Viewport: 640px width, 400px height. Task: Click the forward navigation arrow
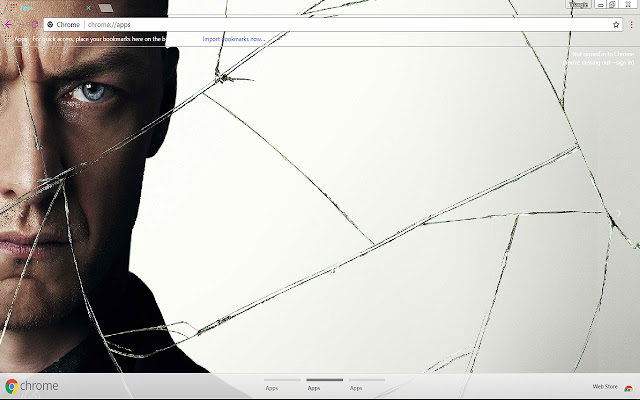(x=21, y=24)
